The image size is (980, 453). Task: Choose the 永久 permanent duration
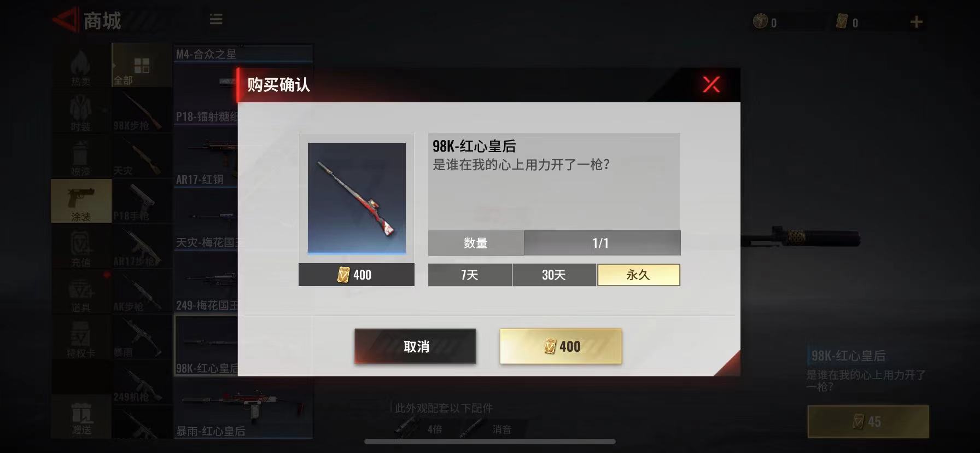click(638, 275)
